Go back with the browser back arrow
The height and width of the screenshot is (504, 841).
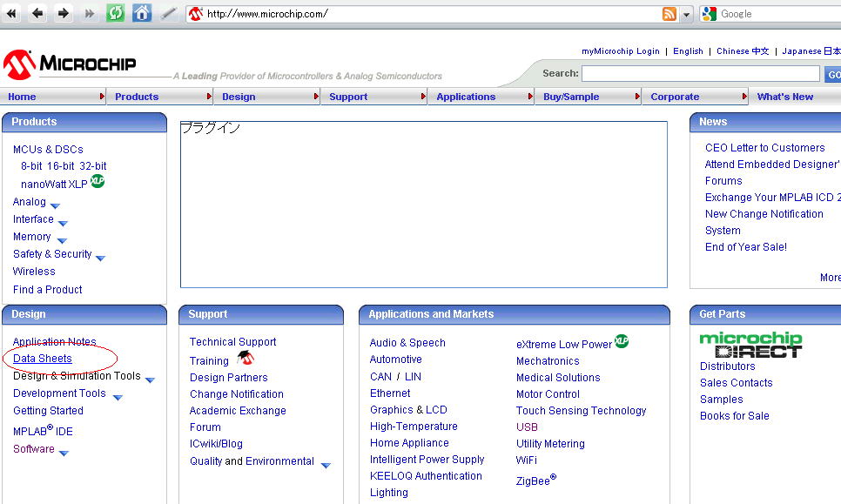point(37,13)
